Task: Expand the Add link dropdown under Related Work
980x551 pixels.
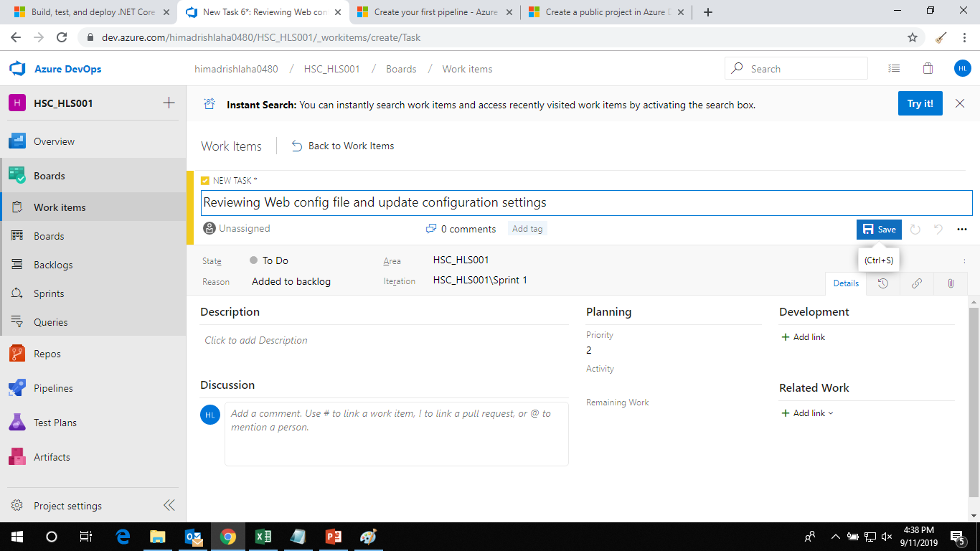Action: [807, 413]
